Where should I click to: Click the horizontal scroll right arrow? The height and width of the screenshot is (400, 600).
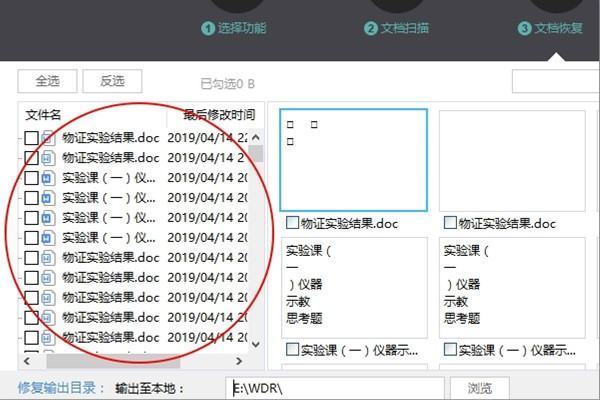coord(239,361)
